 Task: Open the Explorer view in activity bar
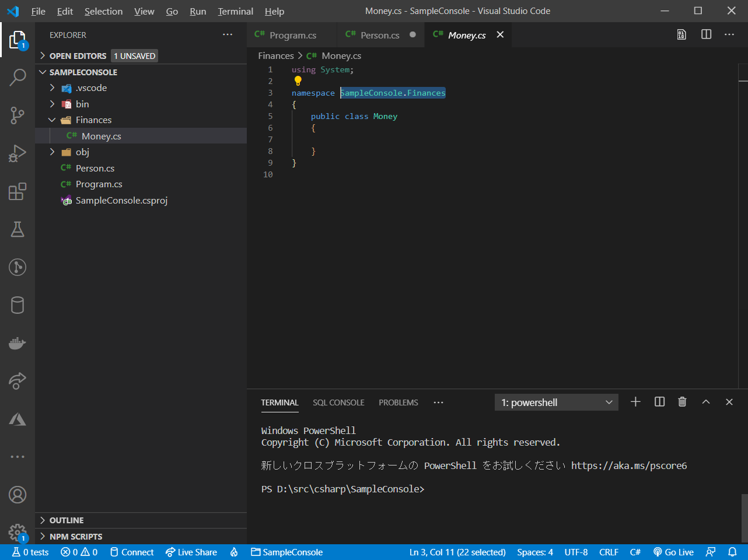(18, 40)
